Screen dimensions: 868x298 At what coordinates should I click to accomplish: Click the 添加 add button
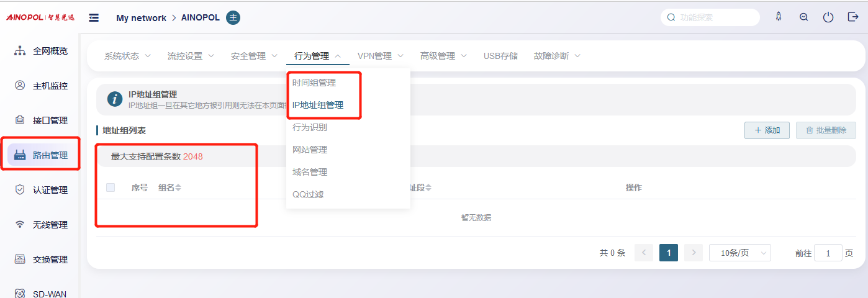(x=767, y=130)
